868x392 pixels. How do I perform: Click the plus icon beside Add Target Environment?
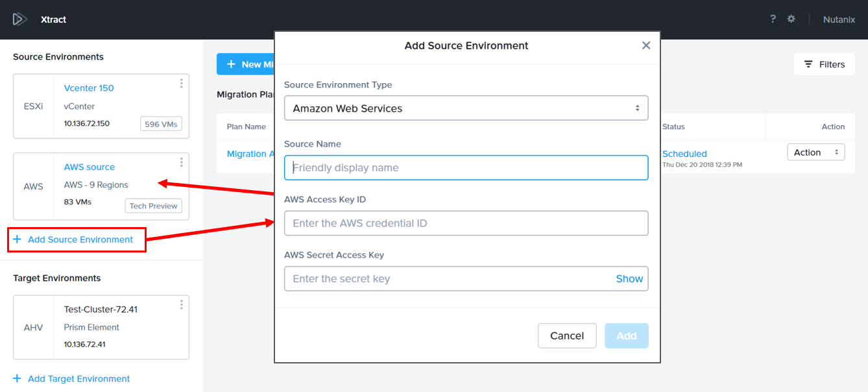click(x=17, y=378)
